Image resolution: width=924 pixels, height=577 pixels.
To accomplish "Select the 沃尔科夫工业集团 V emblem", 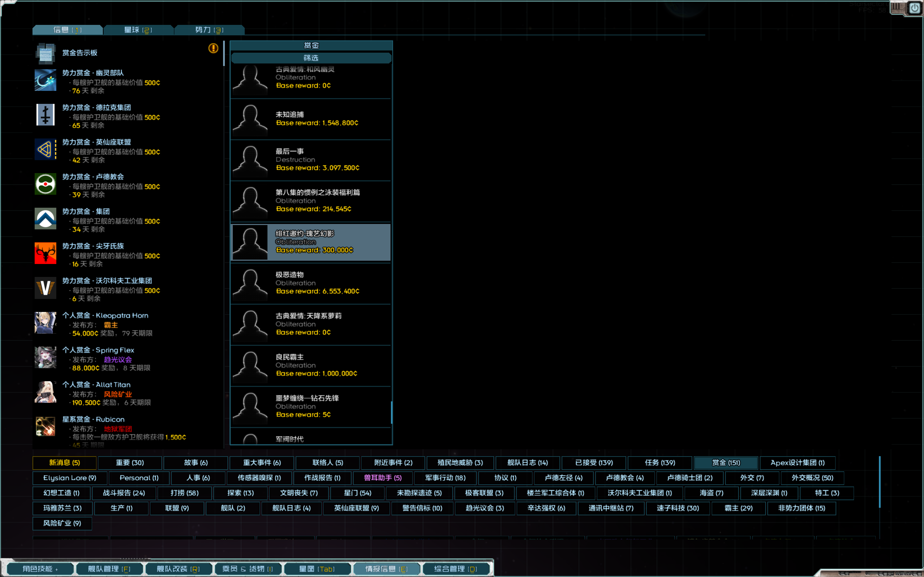I will pos(45,288).
